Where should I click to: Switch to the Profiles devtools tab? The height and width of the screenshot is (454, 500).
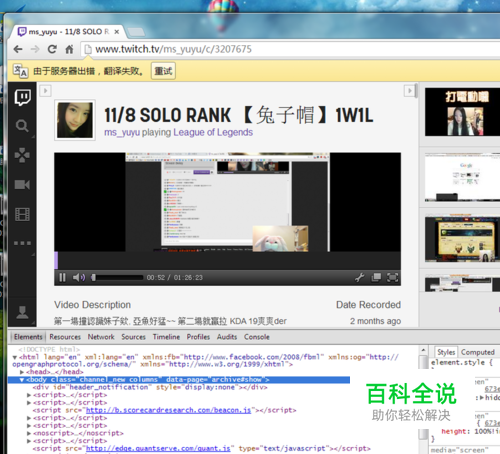(x=198, y=337)
